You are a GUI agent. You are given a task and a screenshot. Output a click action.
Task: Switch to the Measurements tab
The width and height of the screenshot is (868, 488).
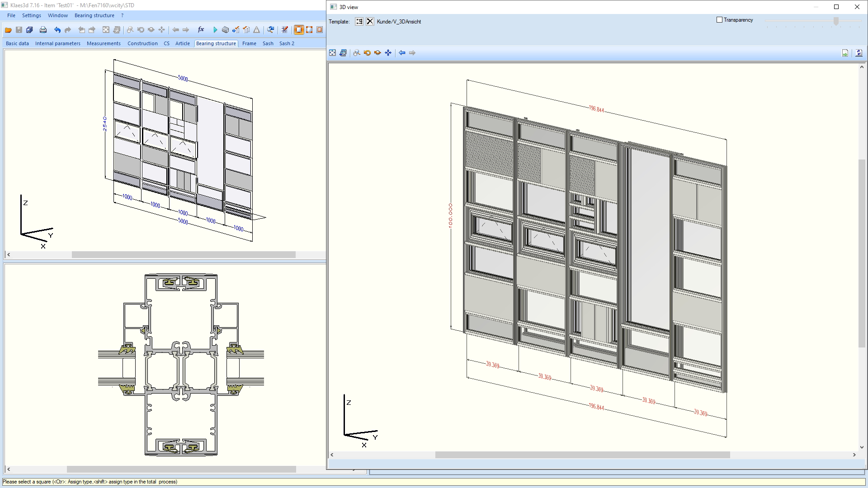[104, 43]
